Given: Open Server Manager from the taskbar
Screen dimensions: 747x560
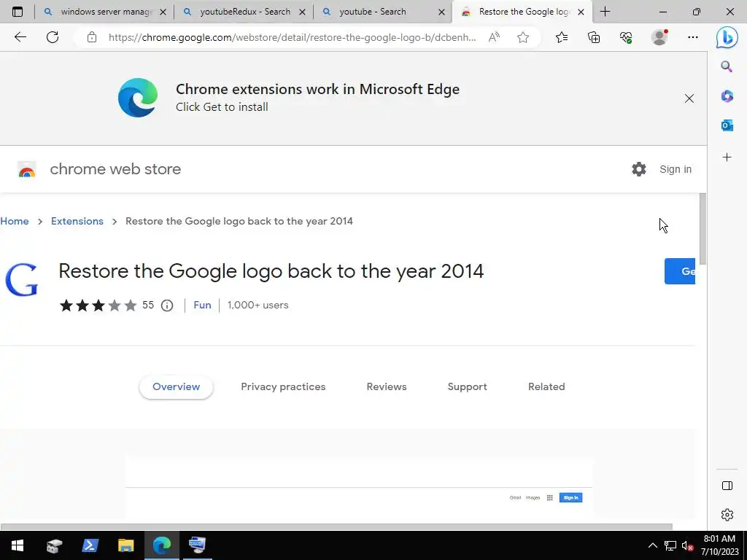Looking at the screenshot, I should (x=54, y=545).
